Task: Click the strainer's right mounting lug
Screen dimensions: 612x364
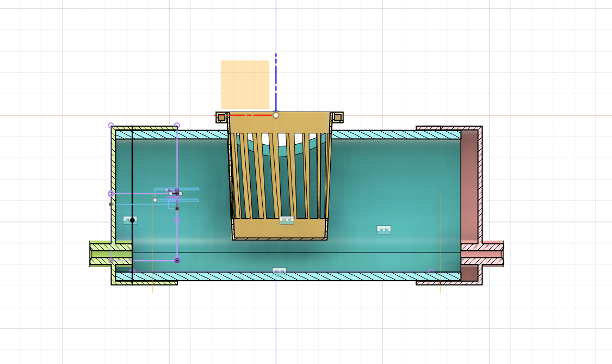Action: (x=339, y=116)
